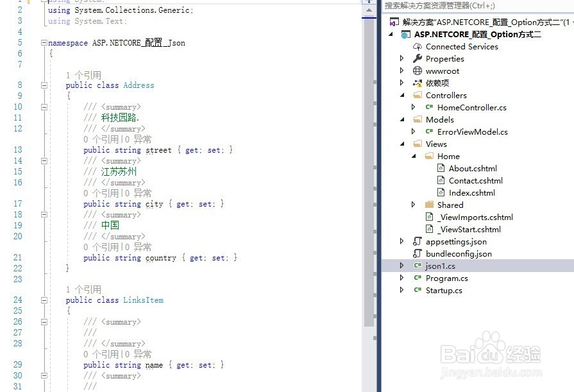
Task: Click the Home folder icon under Views
Action: [x=429, y=156]
